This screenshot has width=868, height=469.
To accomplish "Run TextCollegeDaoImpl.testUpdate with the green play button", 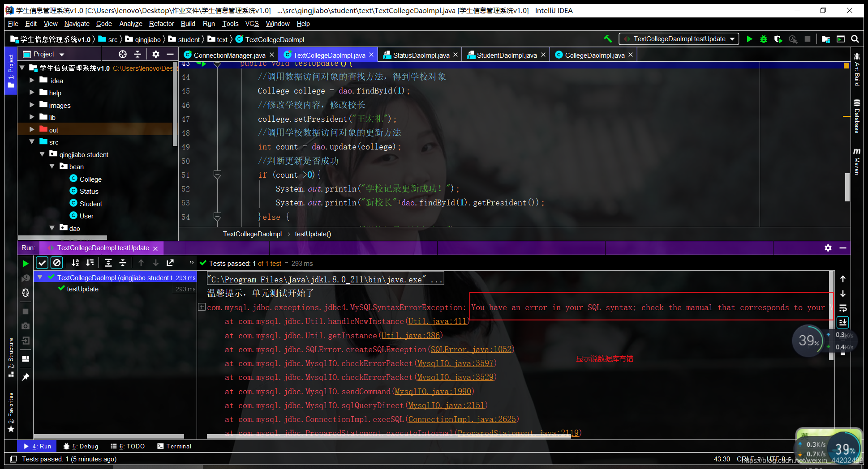I will point(749,39).
